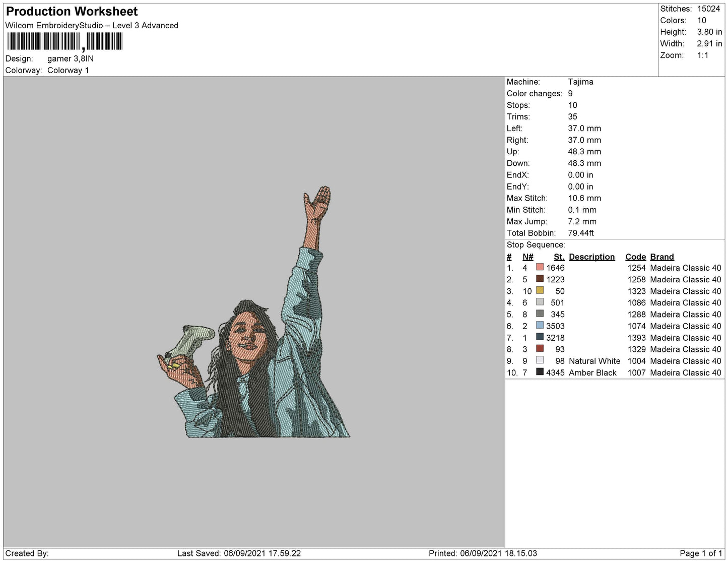Click the Total Bobbin value '79.44ft'
728x563 pixels.
pyautogui.click(x=581, y=233)
